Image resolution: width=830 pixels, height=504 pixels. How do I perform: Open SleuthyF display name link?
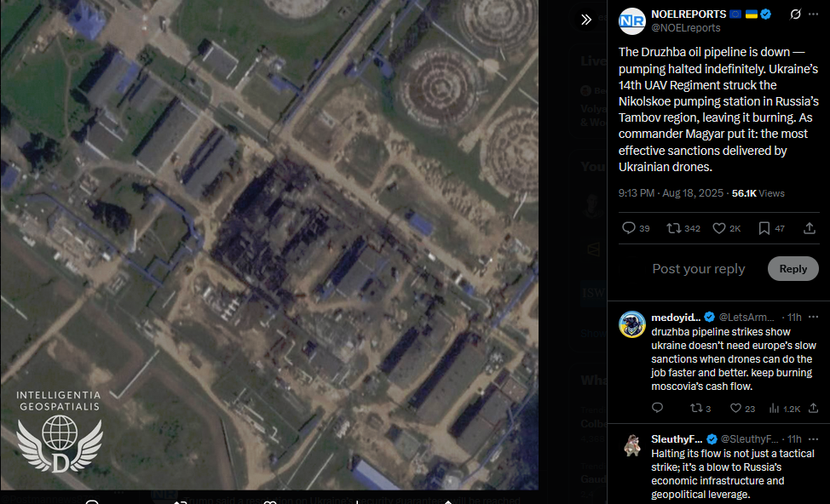click(x=677, y=439)
